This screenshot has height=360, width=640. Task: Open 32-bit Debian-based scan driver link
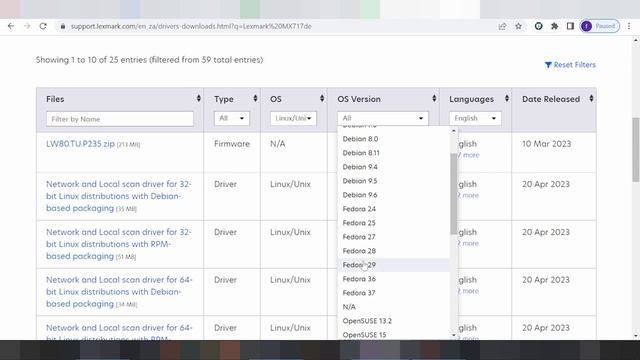119,196
